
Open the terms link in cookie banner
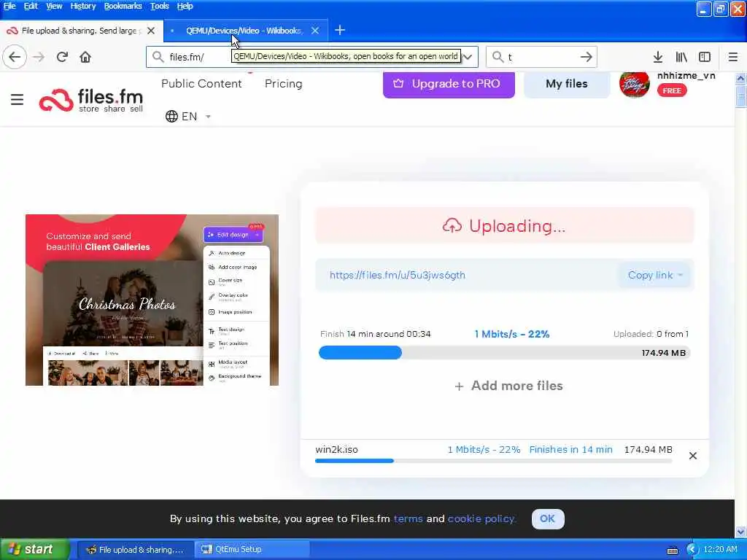click(x=408, y=518)
